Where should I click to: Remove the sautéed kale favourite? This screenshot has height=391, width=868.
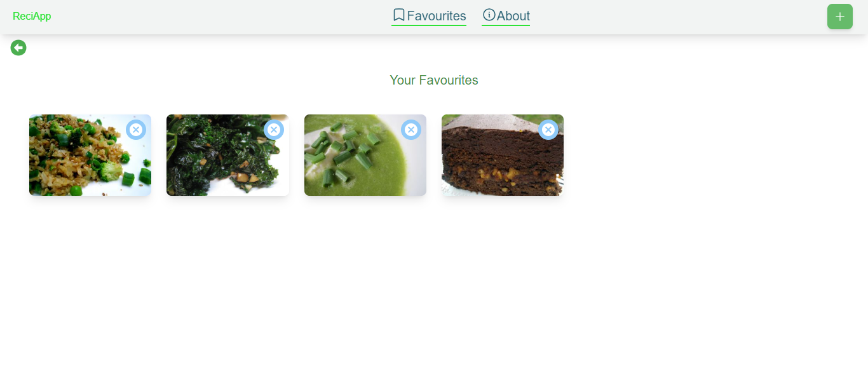point(274,130)
